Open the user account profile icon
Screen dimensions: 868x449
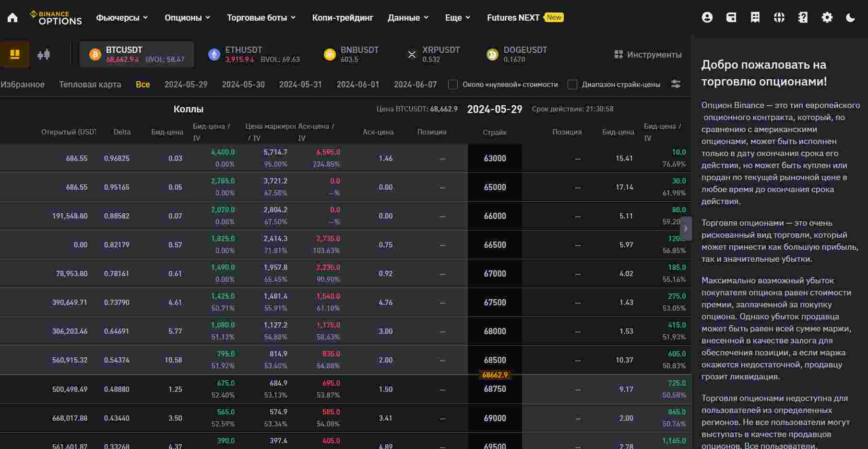[707, 18]
